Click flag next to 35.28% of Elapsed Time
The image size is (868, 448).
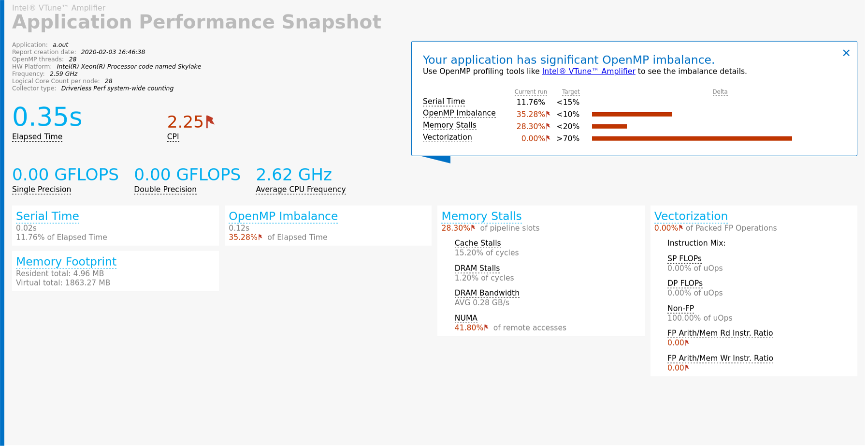[260, 237]
